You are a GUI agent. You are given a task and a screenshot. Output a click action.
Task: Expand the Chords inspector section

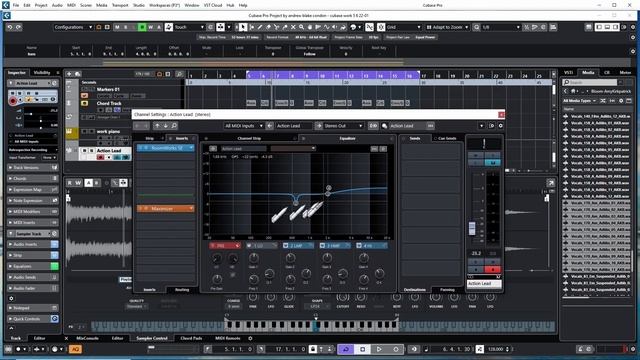point(33,178)
